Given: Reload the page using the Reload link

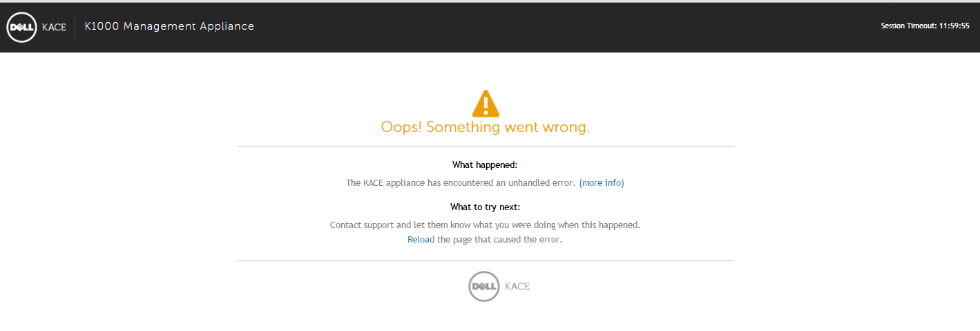Looking at the screenshot, I should click(x=421, y=240).
